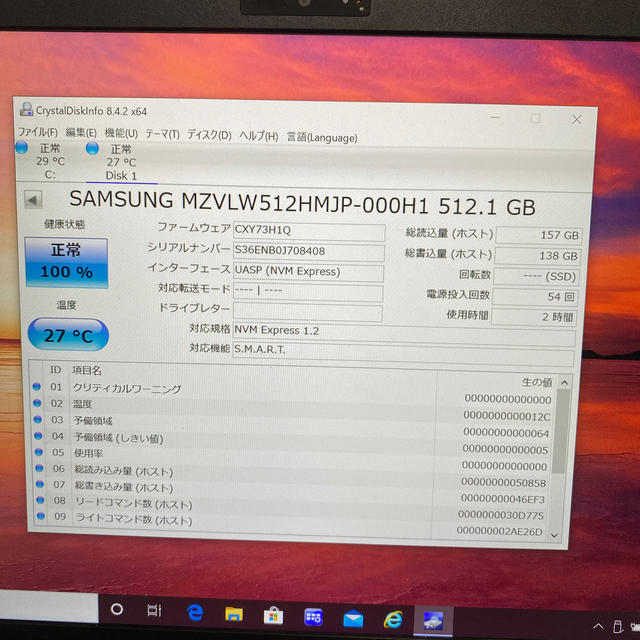Click the SMART list scroll up arrow

tap(564, 383)
